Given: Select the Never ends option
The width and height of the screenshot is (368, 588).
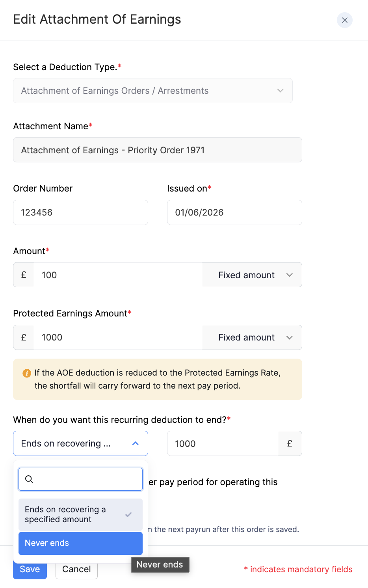Looking at the screenshot, I should pyautogui.click(x=80, y=543).
